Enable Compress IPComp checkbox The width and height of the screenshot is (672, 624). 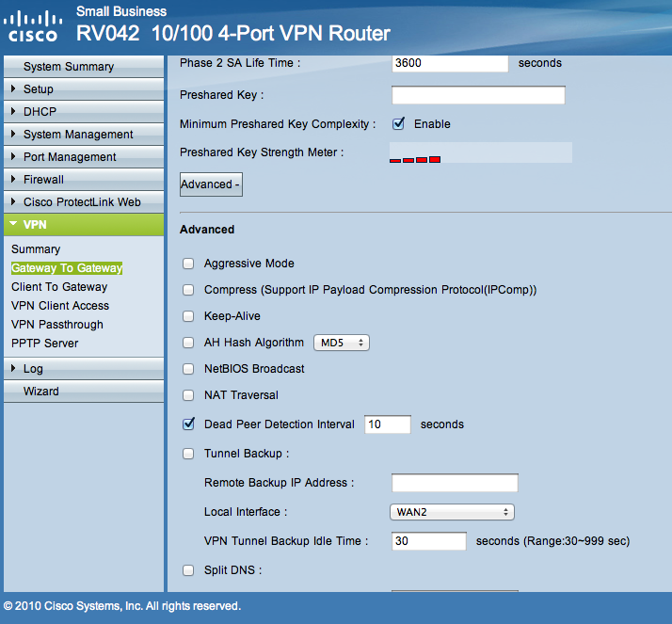(x=188, y=290)
